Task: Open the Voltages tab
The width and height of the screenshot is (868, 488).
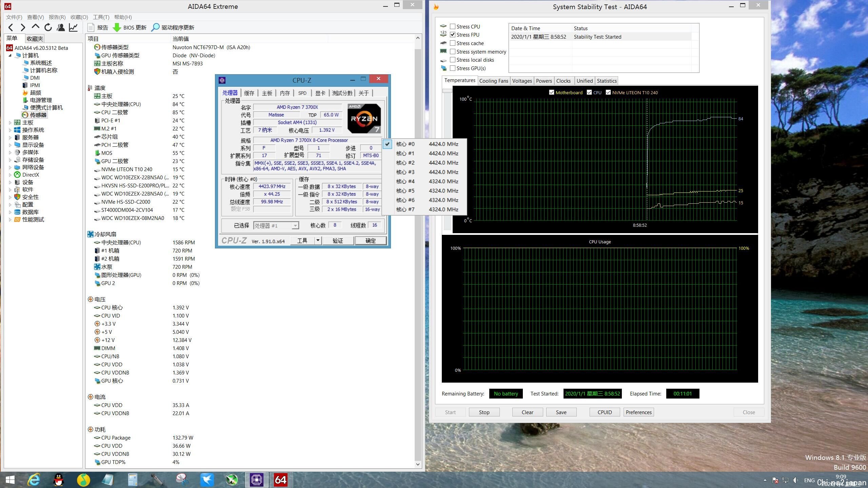Action: [x=522, y=81]
